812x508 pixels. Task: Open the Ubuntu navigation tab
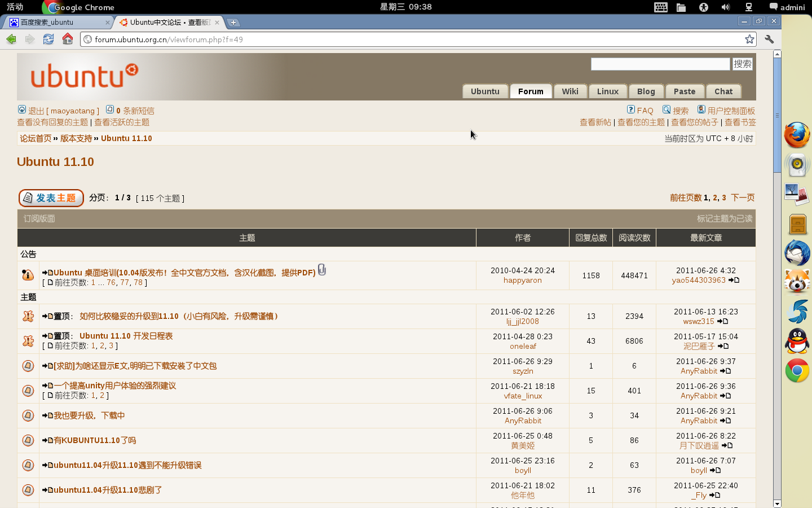click(485, 91)
